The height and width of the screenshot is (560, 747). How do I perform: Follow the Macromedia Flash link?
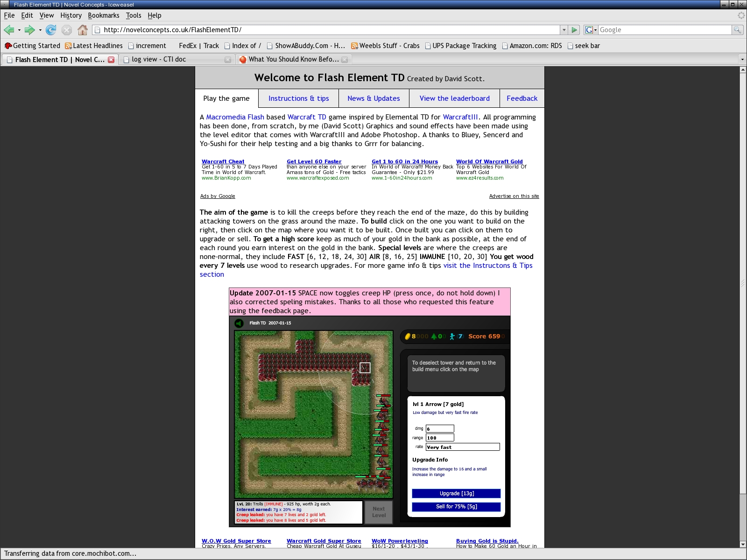tap(235, 117)
